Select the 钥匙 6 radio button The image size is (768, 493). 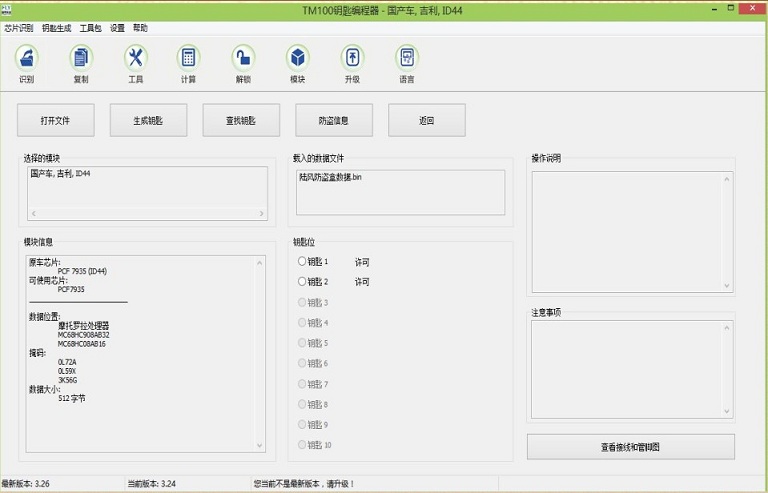click(x=302, y=363)
